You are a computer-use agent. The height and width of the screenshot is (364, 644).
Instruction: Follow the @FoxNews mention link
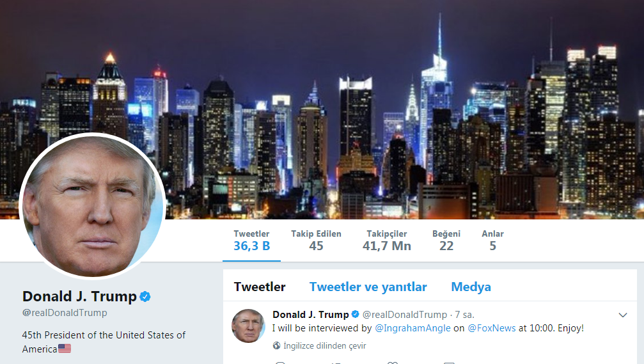(492, 328)
